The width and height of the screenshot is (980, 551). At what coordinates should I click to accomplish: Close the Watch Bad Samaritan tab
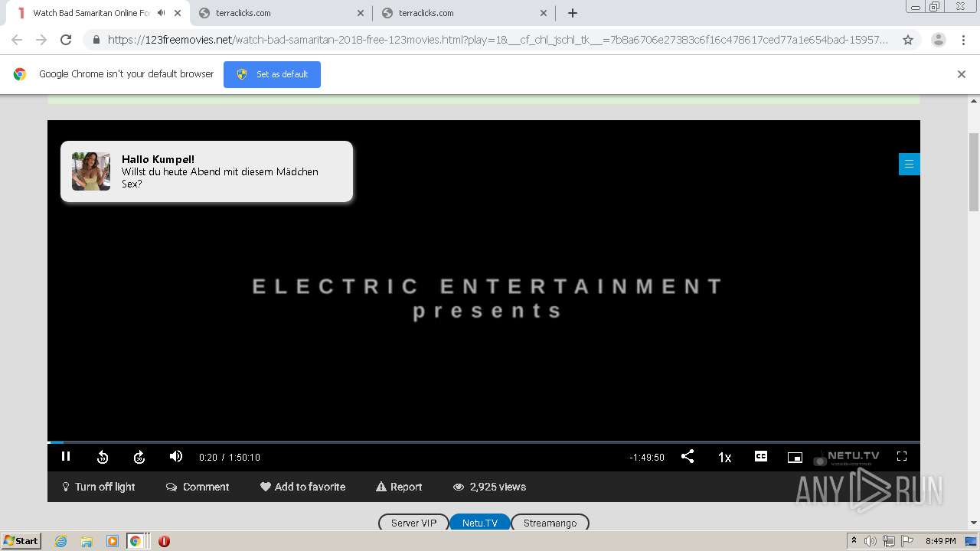point(178,13)
